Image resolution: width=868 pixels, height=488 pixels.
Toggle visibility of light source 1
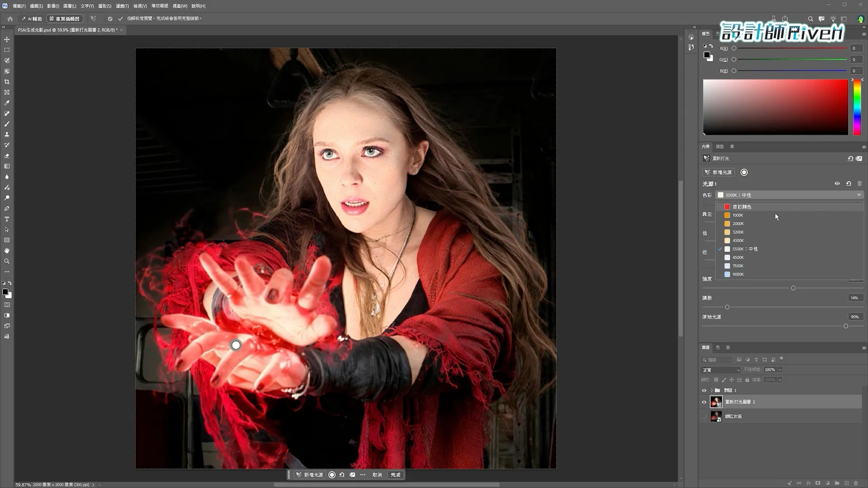tap(837, 183)
